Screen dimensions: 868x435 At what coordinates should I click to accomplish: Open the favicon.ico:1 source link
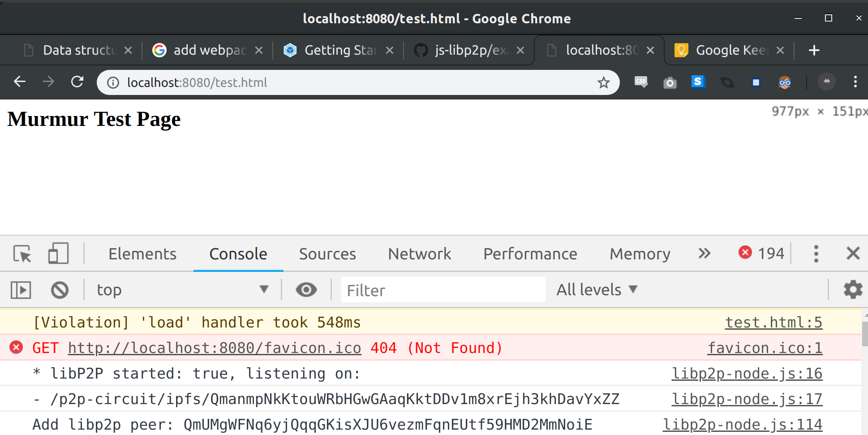pos(765,348)
